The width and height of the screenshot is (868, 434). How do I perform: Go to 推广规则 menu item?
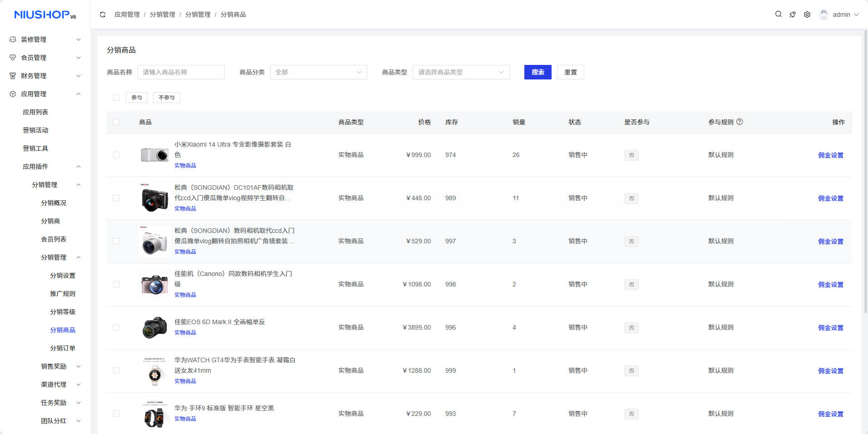[63, 294]
